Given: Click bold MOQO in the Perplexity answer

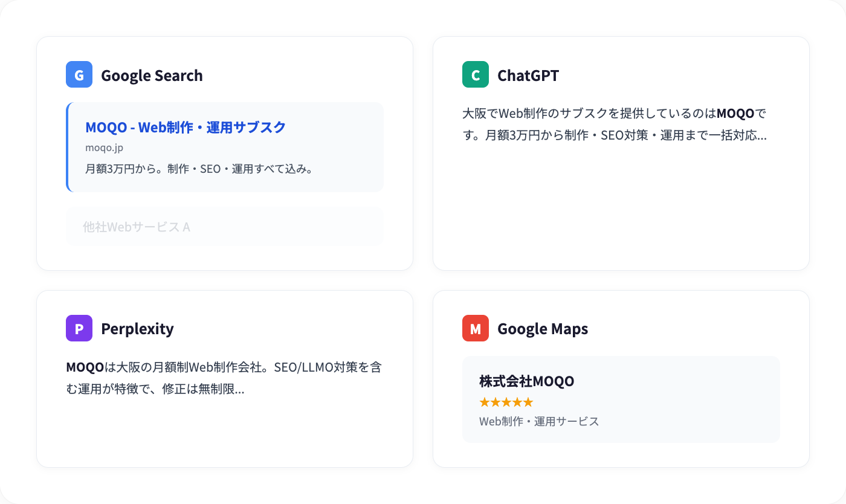Looking at the screenshot, I should click(85, 367).
